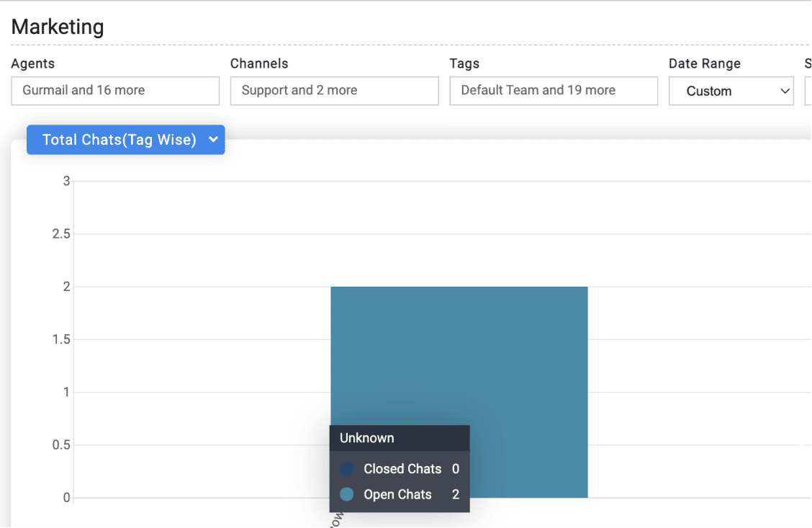Click the Tags field label
Image resolution: width=812 pixels, height=528 pixels.
464,63
